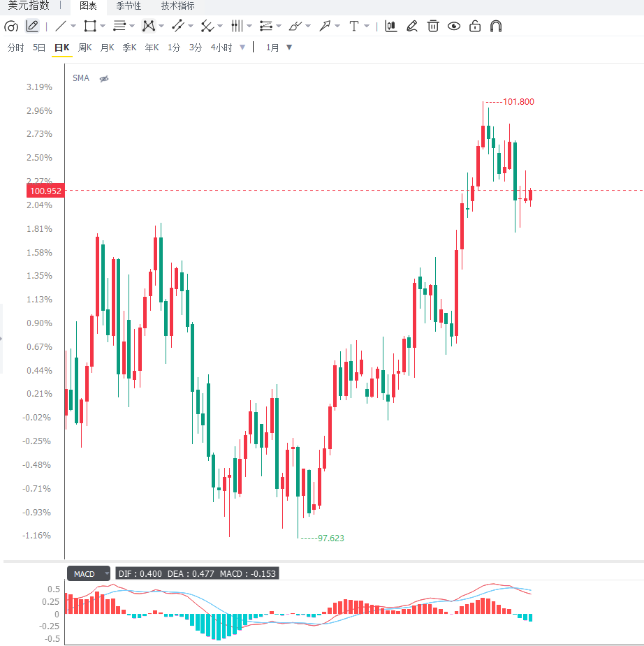This screenshot has height=646, width=644.
Task: Expand more timeframes arrow after 4小时
Action: tap(242, 47)
